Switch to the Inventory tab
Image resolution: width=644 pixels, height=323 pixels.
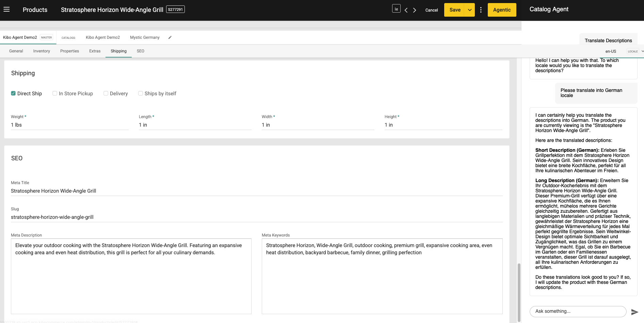[41, 51]
